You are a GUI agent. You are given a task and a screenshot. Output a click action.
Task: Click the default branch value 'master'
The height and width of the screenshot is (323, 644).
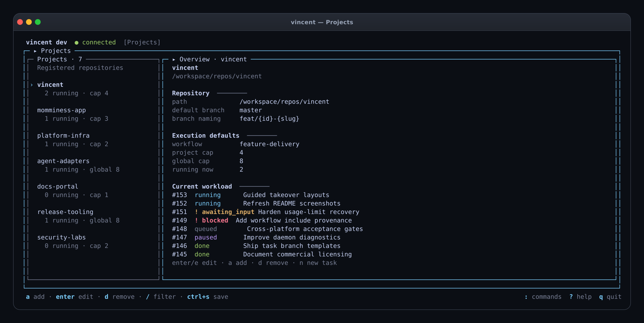(250, 110)
